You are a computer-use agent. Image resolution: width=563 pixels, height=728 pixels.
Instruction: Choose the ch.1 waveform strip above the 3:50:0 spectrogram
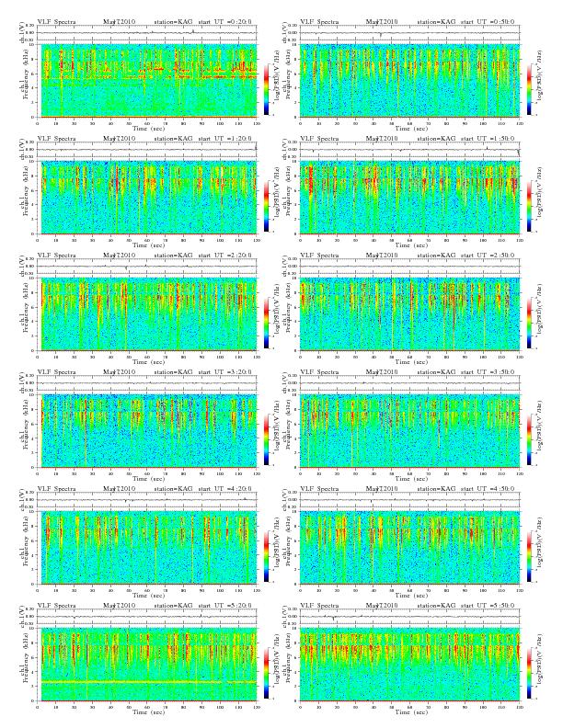[409, 383]
